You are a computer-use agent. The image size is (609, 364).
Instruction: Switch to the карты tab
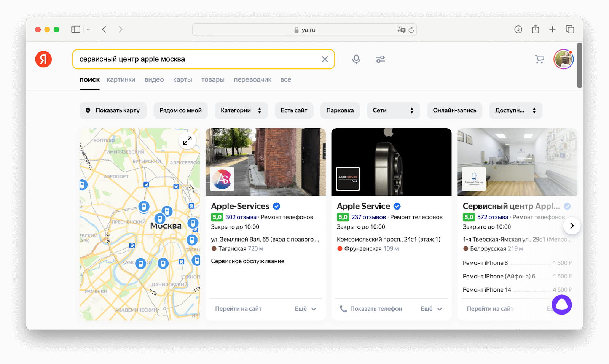coord(182,80)
